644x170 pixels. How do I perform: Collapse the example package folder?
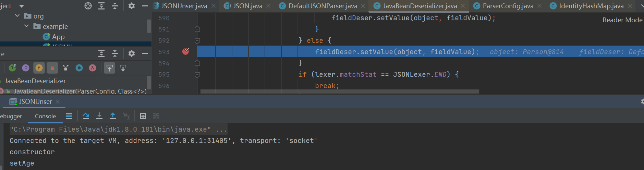pyautogui.click(x=26, y=26)
